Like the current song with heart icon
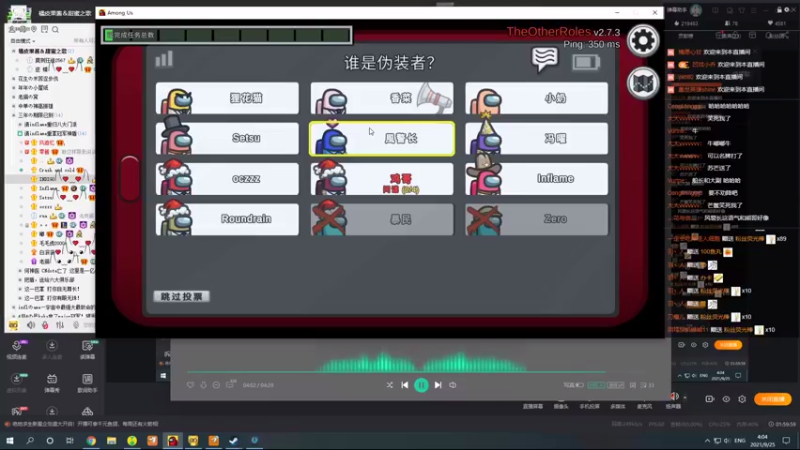Viewport: 800px width, 450px height. (190, 385)
